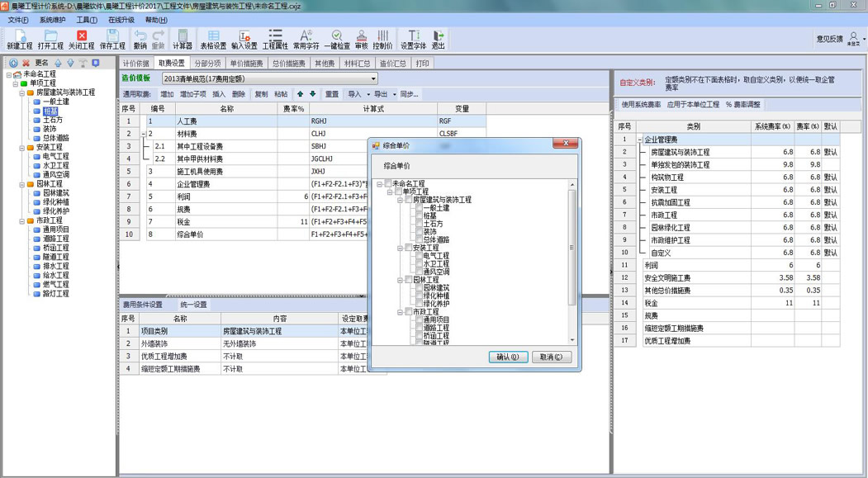The height and width of the screenshot is (478, 868).
Task: Click the green move-up arrow icon
Action: point(300,94)
